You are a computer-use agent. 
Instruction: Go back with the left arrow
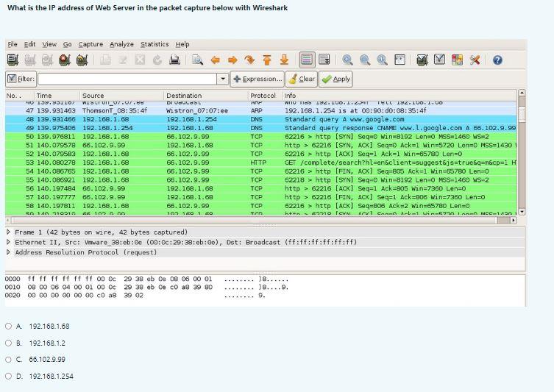pyautogui.click(x=215, y=60)
